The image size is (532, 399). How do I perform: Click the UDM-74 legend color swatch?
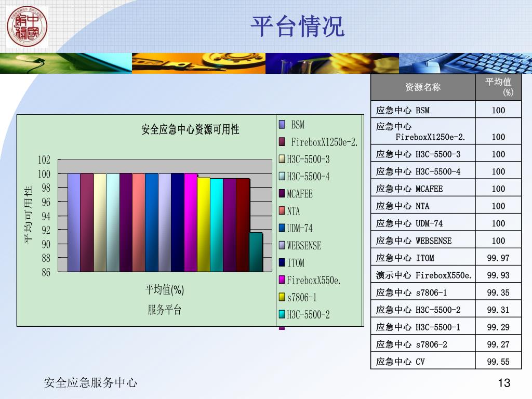282,228
